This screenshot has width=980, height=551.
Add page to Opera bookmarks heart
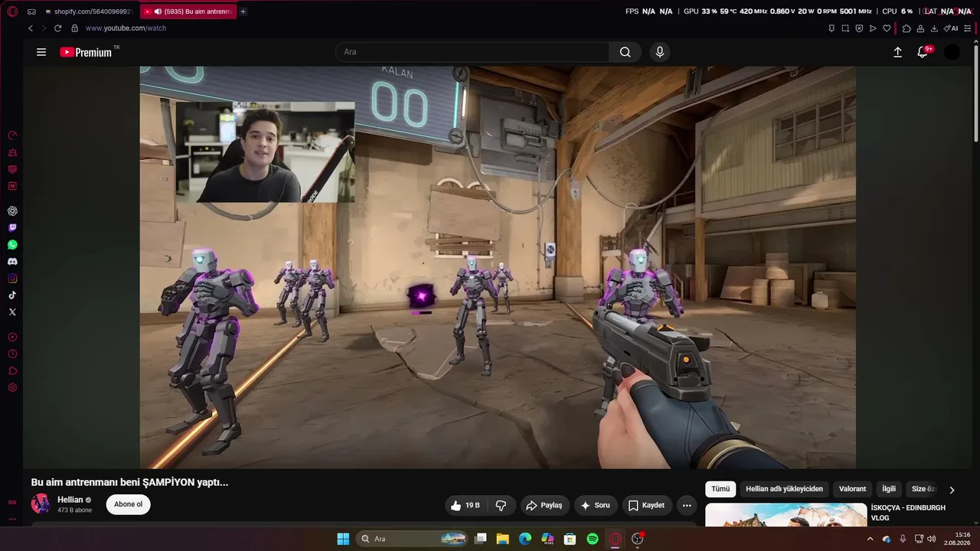click(887, 28)
